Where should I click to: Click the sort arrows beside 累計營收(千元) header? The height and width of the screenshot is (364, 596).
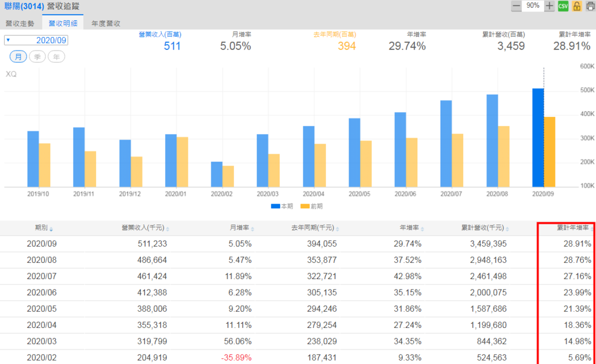click(508, 229)
